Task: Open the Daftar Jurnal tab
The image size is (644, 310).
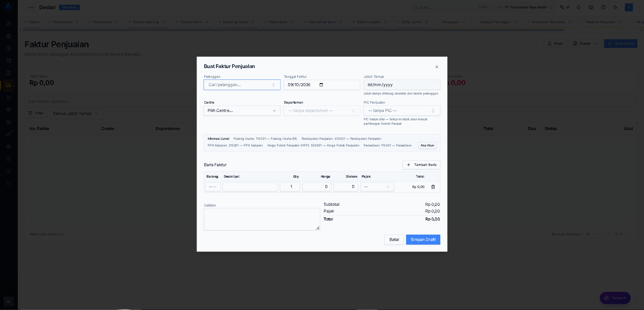Action: point(411,22)
